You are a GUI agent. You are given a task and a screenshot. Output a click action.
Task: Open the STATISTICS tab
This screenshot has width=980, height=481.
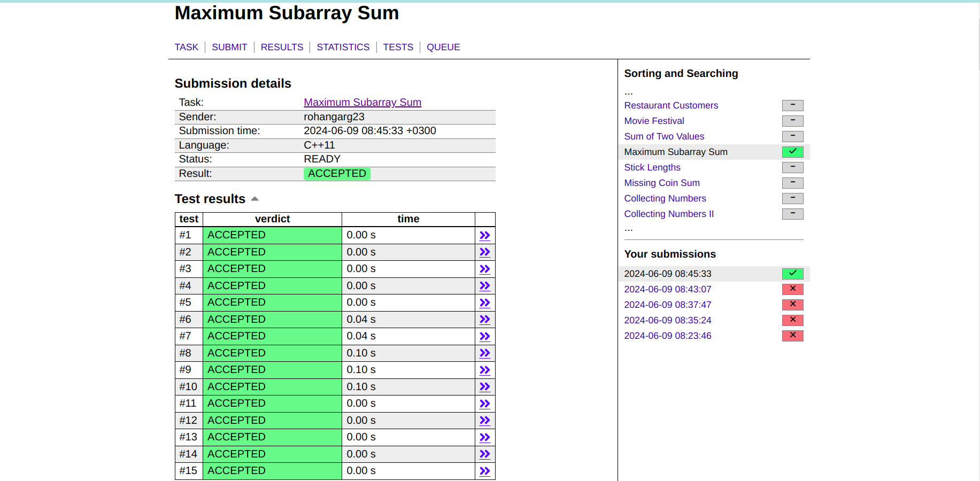(343, 47)
